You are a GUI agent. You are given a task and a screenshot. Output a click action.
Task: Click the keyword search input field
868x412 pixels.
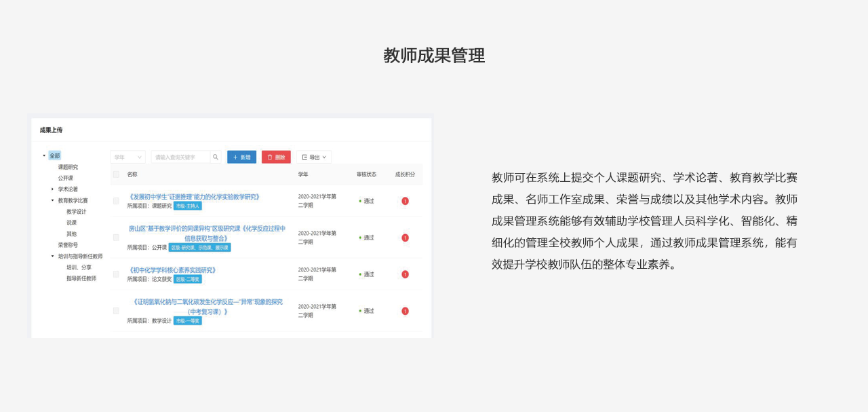click(x=182, y=157)
